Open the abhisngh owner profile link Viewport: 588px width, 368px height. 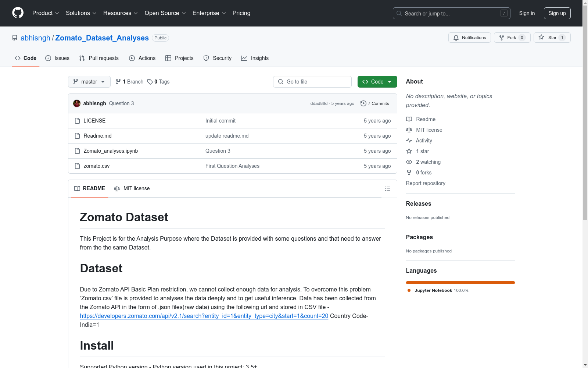click(x=35, y=38)
